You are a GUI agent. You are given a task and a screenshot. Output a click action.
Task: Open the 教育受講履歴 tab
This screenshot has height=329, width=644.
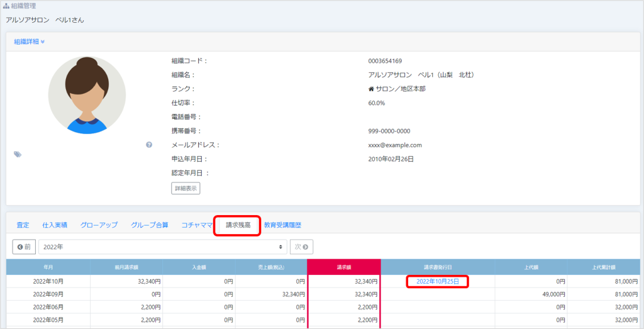tap(282, 225)
